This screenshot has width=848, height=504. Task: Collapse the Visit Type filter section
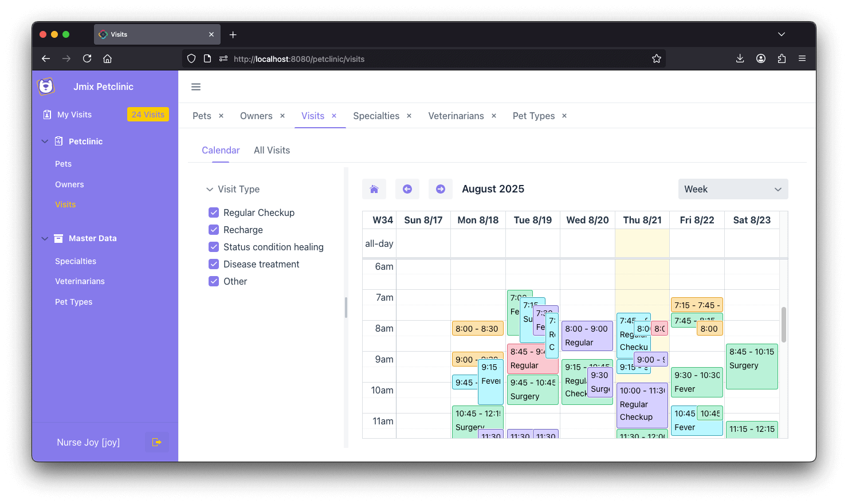210,189
